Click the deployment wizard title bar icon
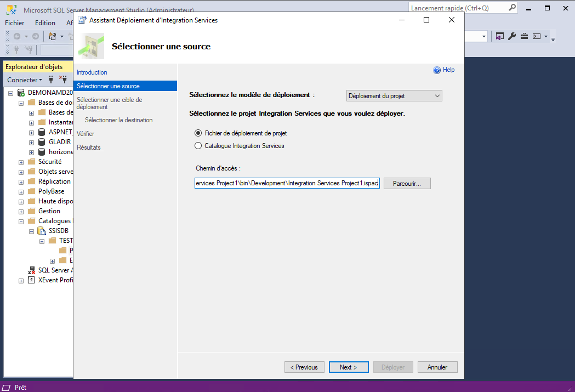Image resolution: width=575 pixels, height=392 pixels. click(82, 20)
